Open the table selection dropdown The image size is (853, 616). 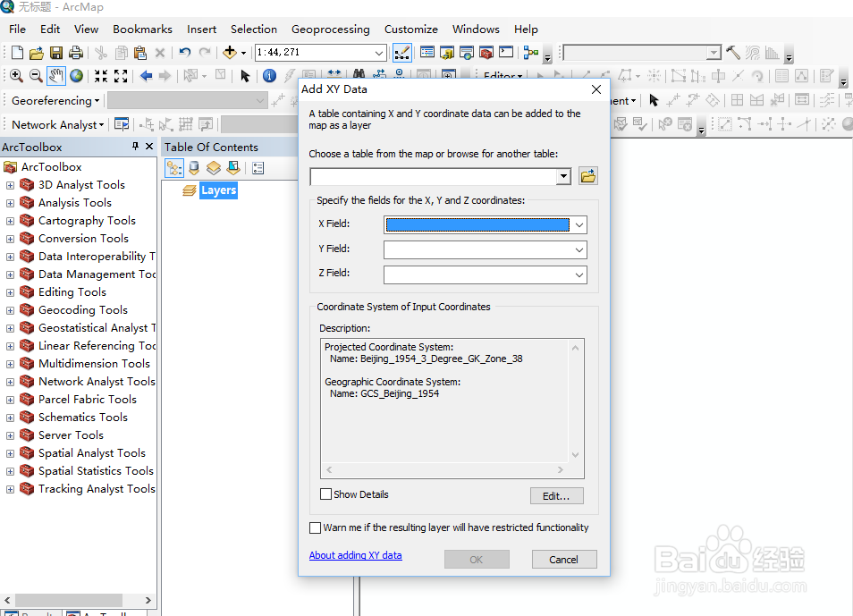(x=563, y=176)
